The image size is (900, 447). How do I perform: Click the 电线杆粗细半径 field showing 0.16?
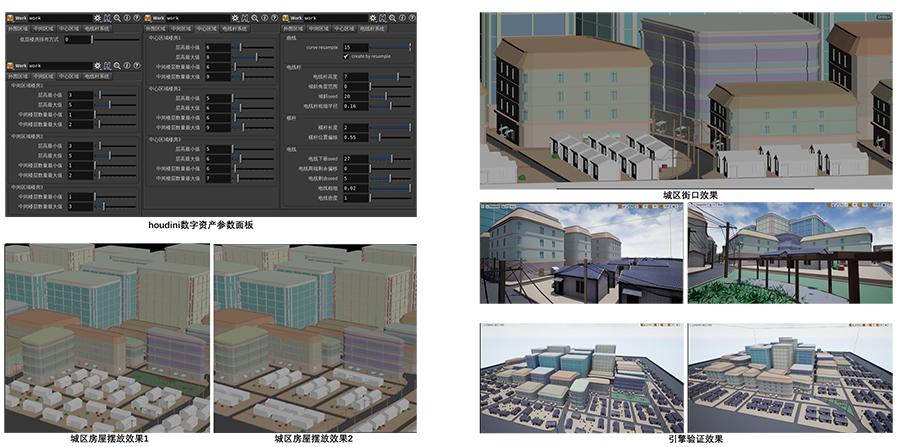pyautogui.click(x=355, y=106)
